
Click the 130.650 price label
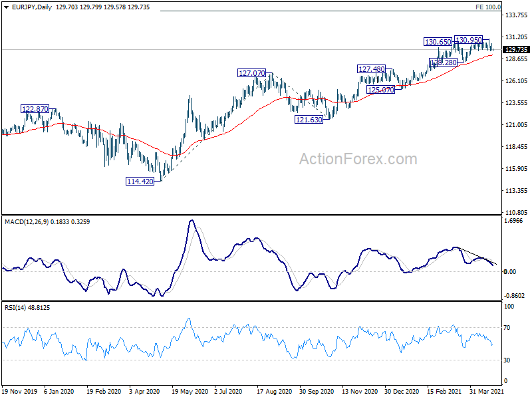[438, 42]
